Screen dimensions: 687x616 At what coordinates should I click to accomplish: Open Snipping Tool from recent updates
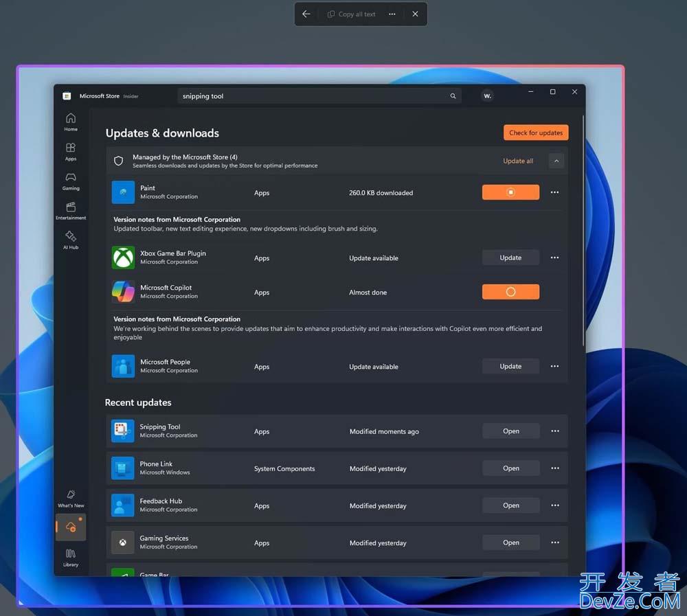511,431
